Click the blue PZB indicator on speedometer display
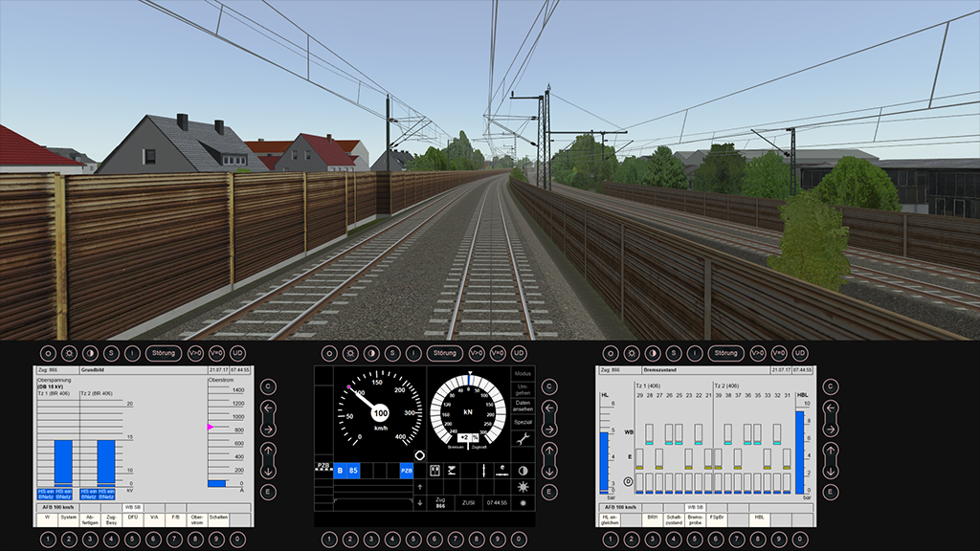This screenshot has height=551, width=980. click(x=406, y=471)
